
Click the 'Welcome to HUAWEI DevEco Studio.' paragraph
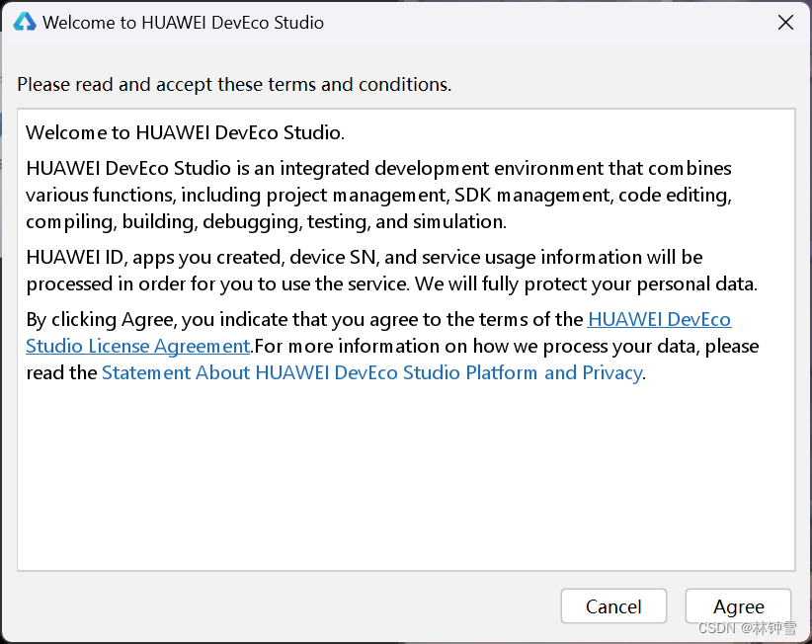coord(185,133)
